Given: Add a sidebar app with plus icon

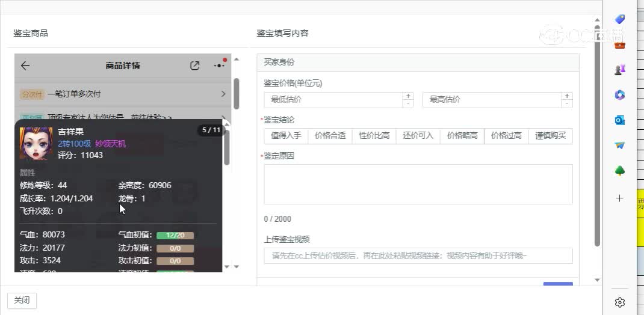Looking at the screenshot, I should (619, 198).
